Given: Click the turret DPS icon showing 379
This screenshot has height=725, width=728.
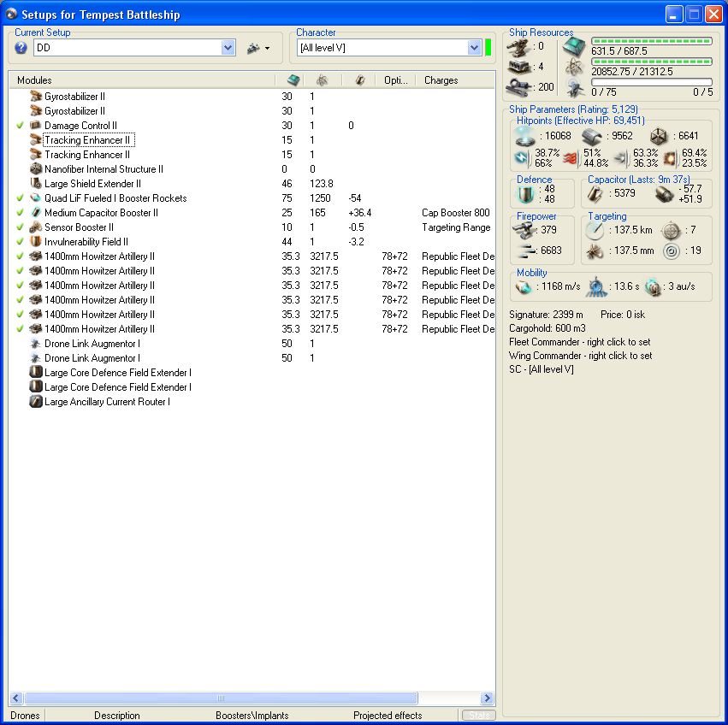Looking at the screenshot, I should [x=524, y=230].
